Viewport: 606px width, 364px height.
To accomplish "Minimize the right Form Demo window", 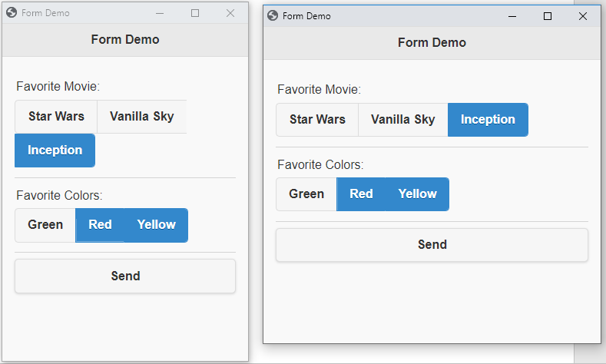I will pyautogui.click(x=512, y=16).
